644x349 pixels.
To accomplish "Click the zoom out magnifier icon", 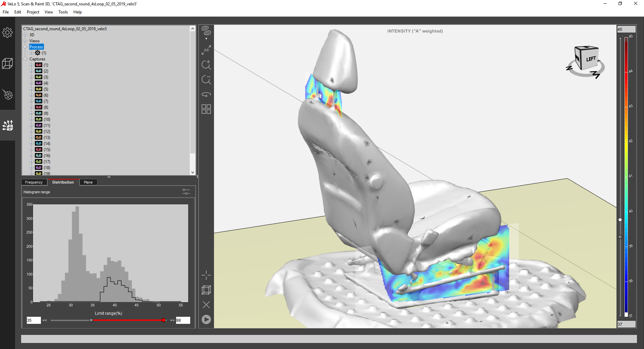I will (206, 80).
